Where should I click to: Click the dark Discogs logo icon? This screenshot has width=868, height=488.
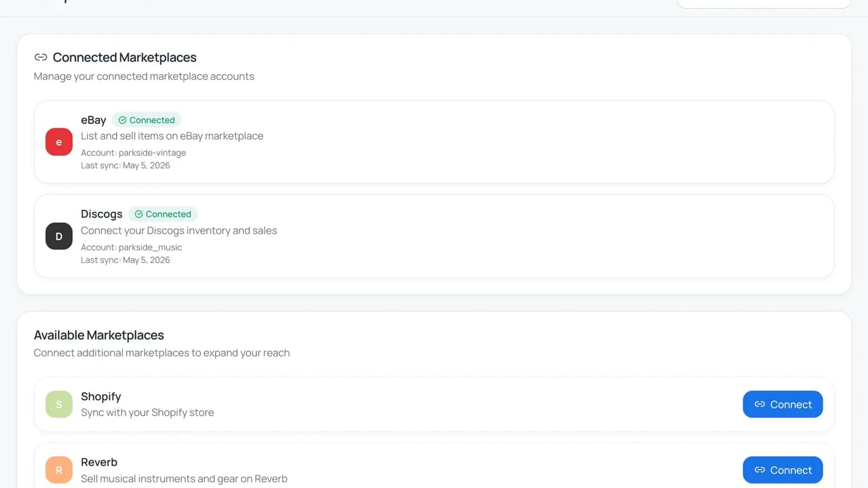59,236
